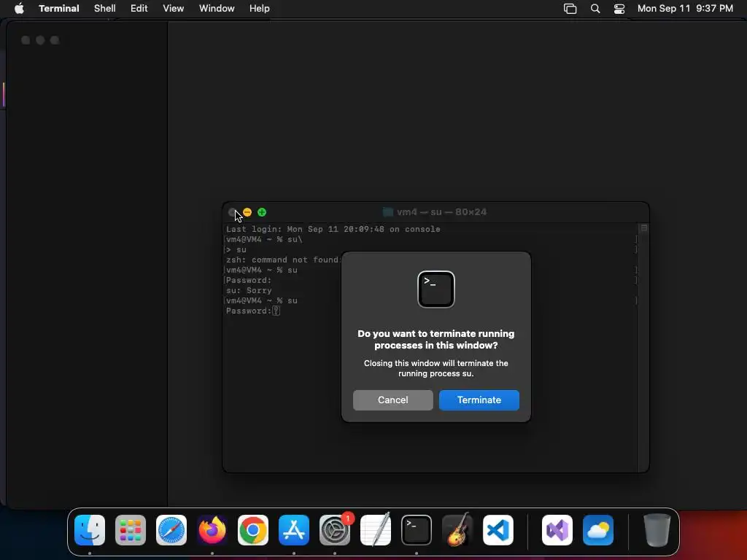Launch Google Chrome from the Dock
This screenshot has width=747, height=560.
pyautogui.click(x=253, y=530)
